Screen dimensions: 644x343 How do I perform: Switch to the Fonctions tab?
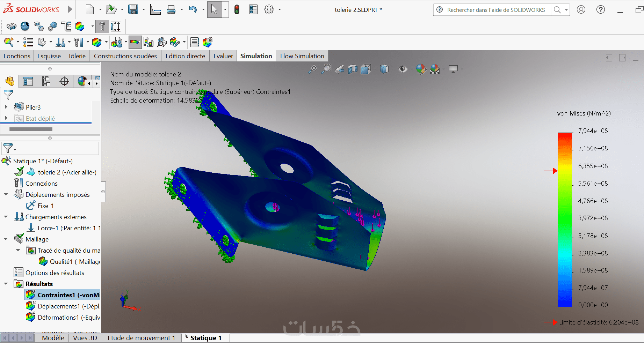coord(17,56)
